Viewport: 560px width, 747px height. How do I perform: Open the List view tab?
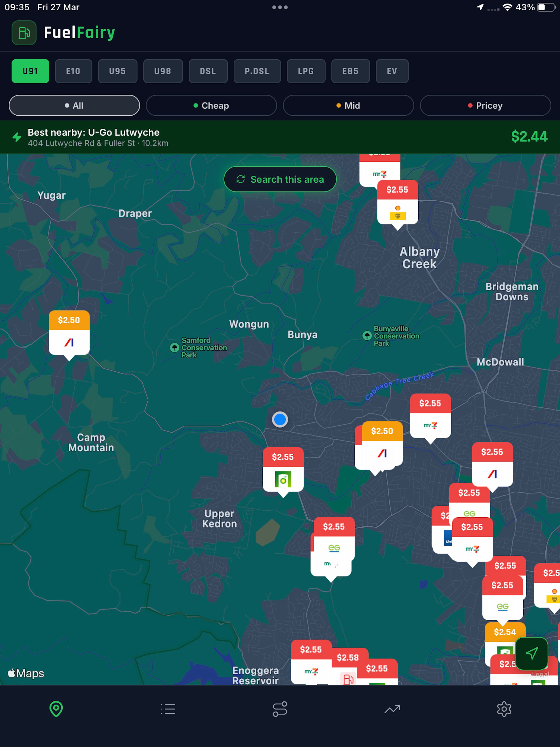(168, 709)
